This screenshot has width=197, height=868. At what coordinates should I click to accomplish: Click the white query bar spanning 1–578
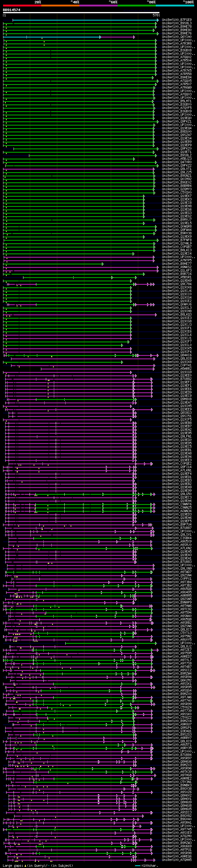(x=81, y=12)
